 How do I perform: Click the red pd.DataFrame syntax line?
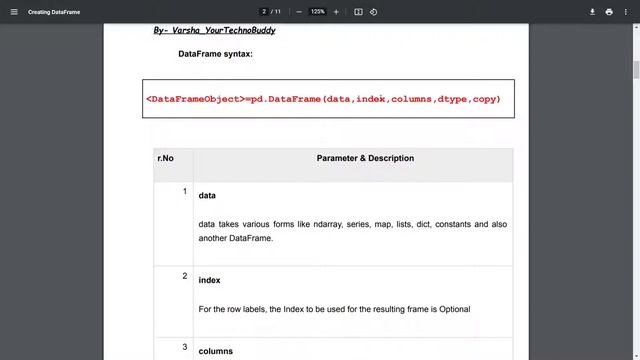point(323,99)
